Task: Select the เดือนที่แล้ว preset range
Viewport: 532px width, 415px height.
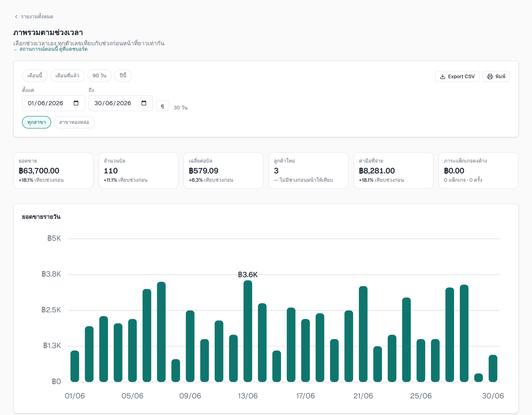Action: 67,75
